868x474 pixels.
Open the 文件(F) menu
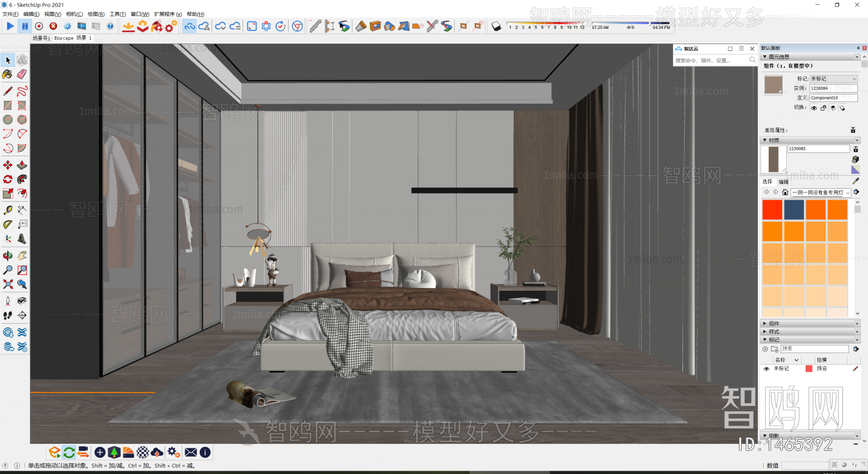[10, 14]
